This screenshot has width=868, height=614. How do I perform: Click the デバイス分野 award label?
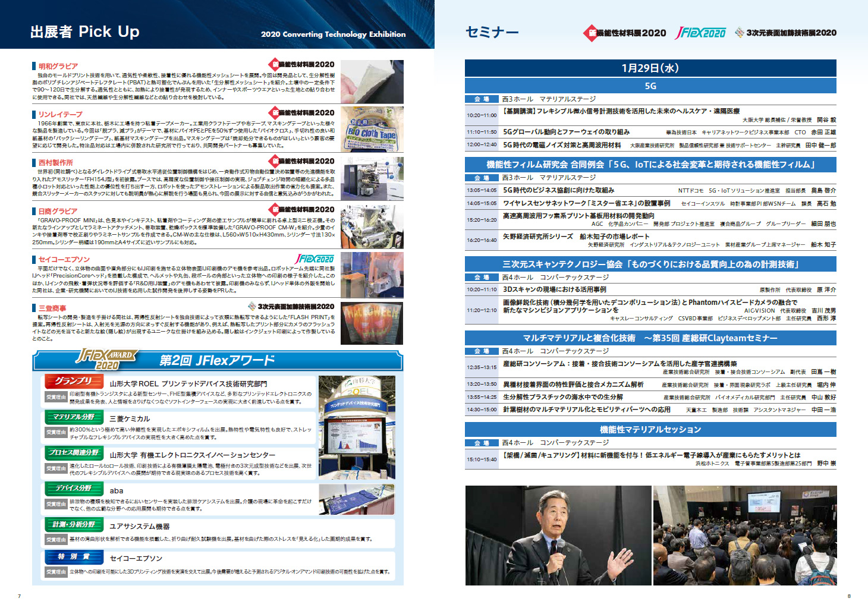coord(74,488)
